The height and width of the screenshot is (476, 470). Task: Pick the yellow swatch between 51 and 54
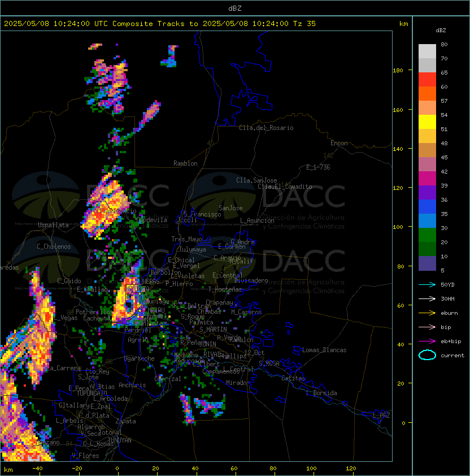(427, 122)
